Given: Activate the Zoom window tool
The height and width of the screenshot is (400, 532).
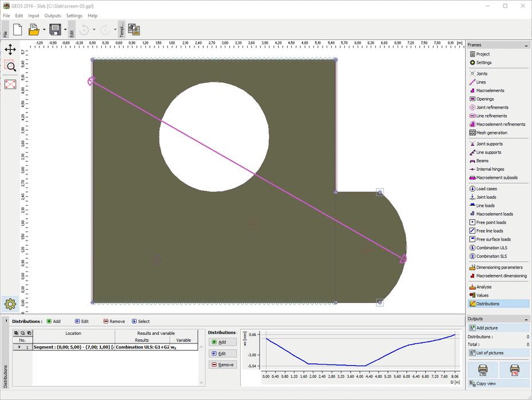Looking at the screenshot, I should pyautogui.click(x=10, y=66).
